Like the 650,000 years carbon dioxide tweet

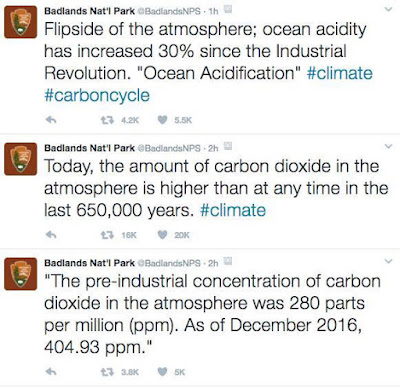162,235
